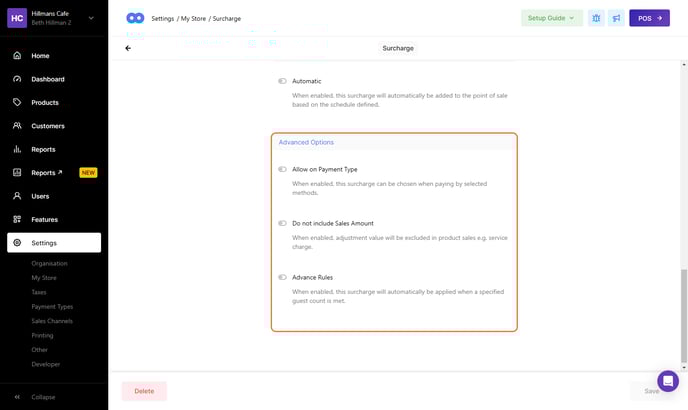The height and width of the screenshot is (410, 688).
Task: Toggle Allow on Payment Type
Action: (282, 169)
